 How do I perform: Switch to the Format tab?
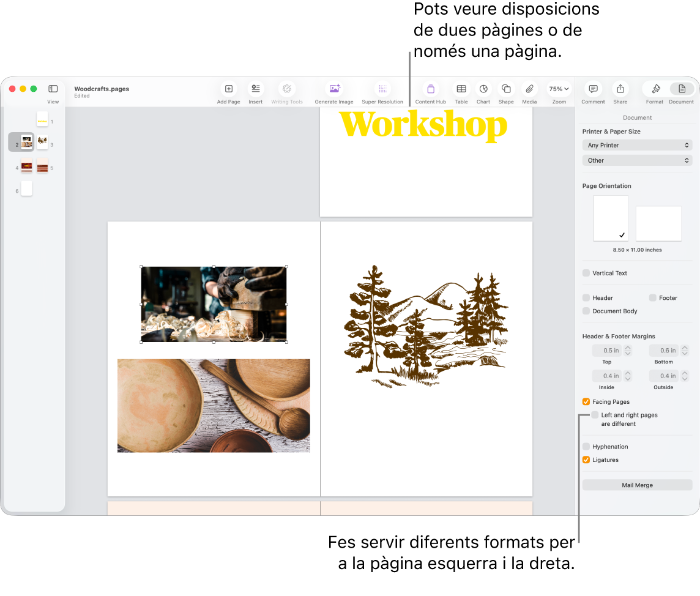click(654, 89)
